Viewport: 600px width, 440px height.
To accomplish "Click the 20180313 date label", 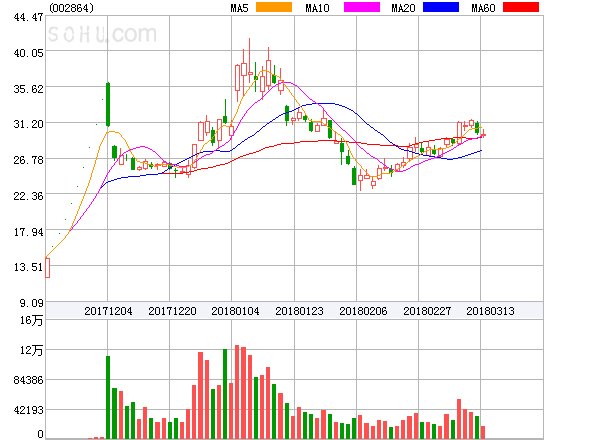I will [490, 311].
